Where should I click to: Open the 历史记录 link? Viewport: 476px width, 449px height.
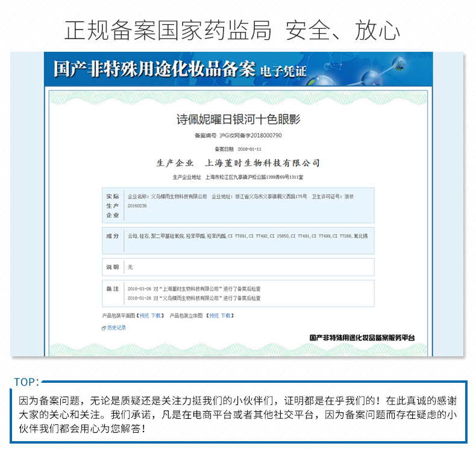116,328
